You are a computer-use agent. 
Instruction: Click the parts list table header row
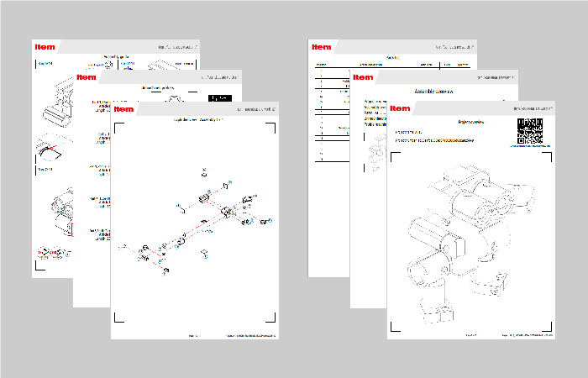391,64
